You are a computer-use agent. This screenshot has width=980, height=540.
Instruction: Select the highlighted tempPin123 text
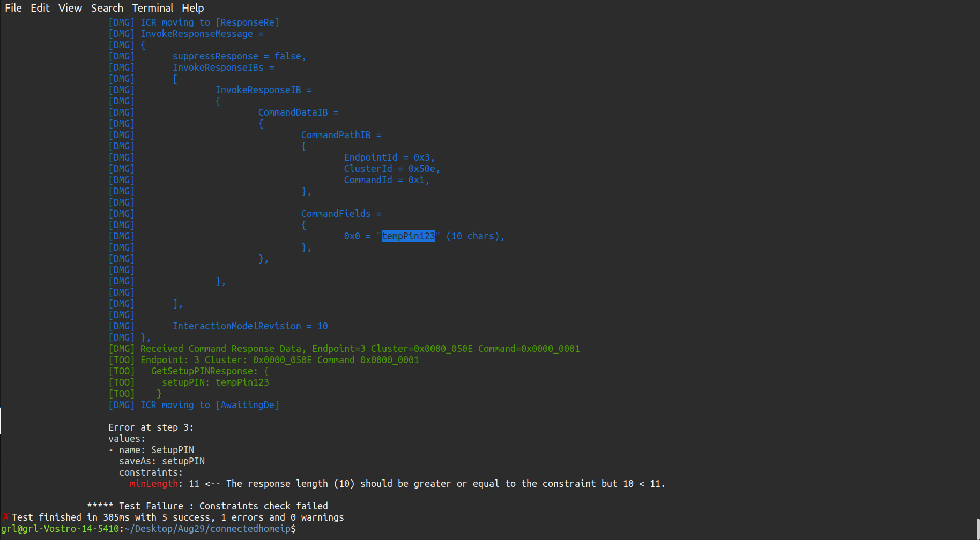point(408,236)
